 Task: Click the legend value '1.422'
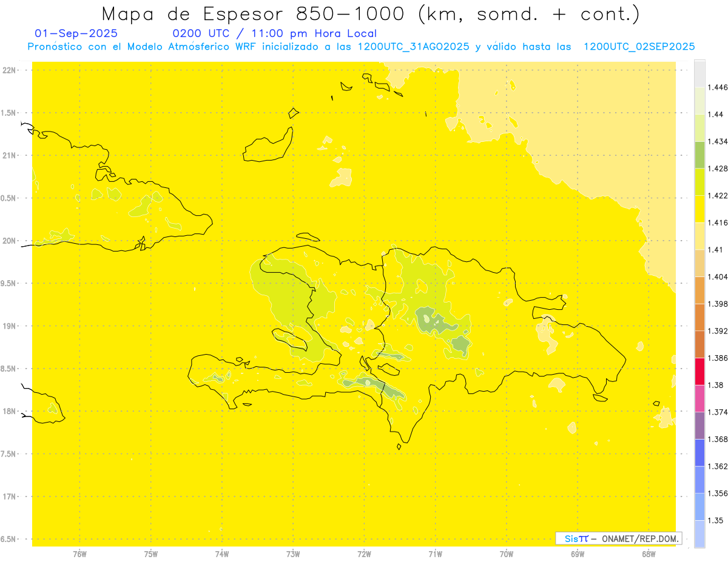click(x=718, y=196)
